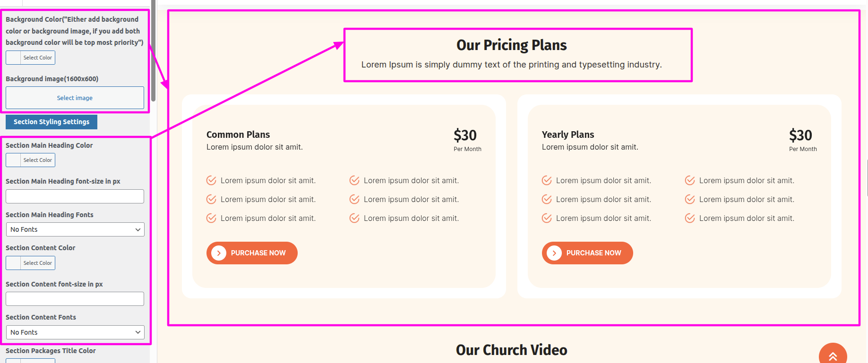Click dropdown chevron of Section Content Fonts

[138, 332]
